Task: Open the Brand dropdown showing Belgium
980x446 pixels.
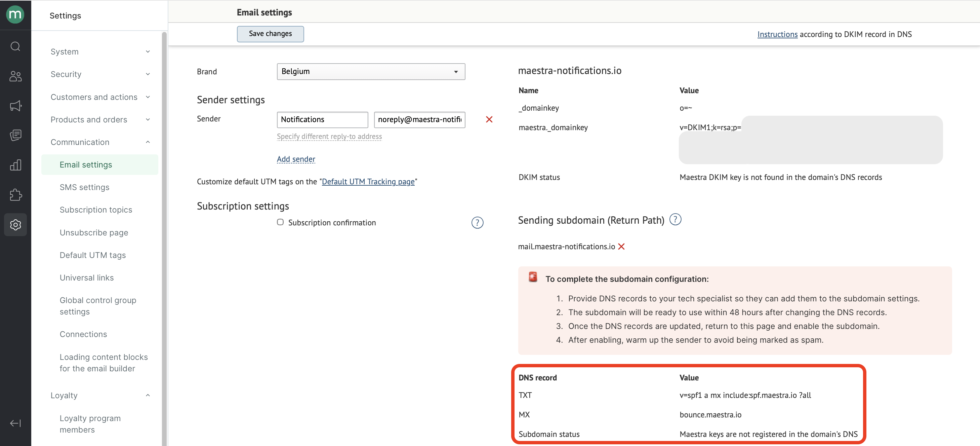Action: click(371, 72)
